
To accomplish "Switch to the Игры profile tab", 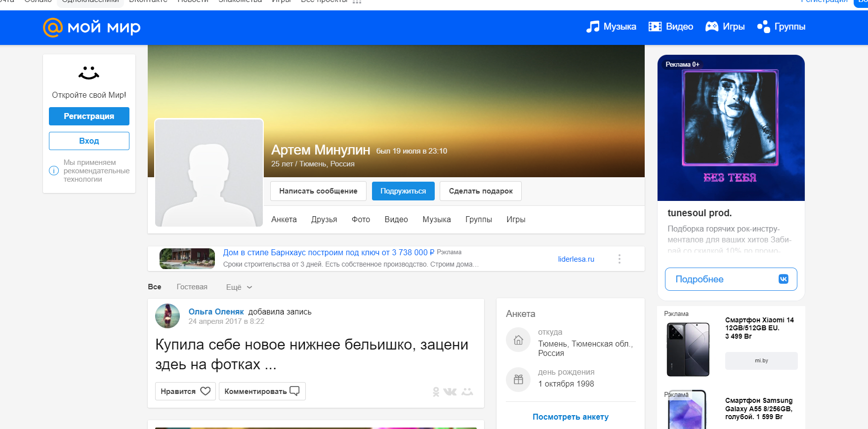I will [x=516, y=219].
